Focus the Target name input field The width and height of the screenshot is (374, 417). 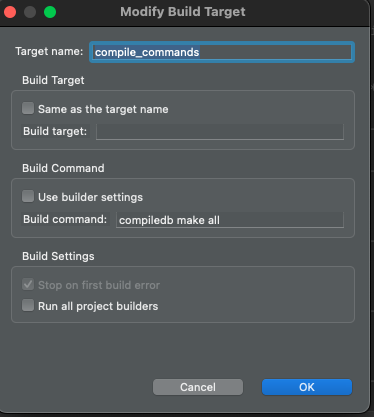[222, 52]
